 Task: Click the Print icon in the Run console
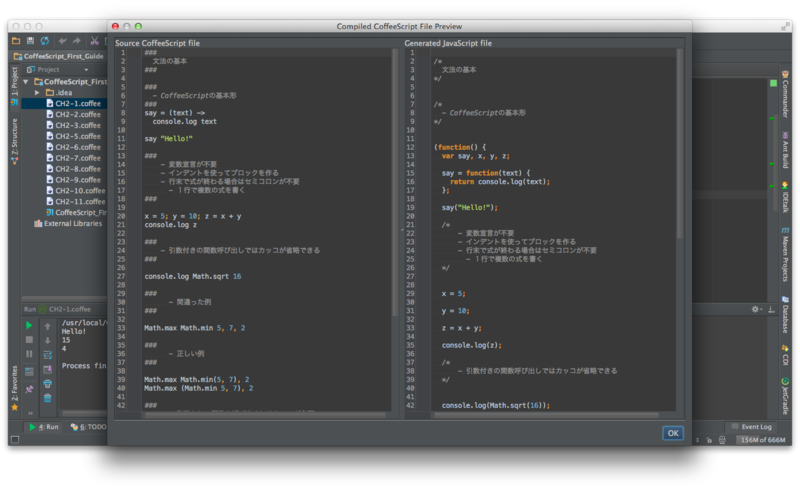click(x=47, y=384)
